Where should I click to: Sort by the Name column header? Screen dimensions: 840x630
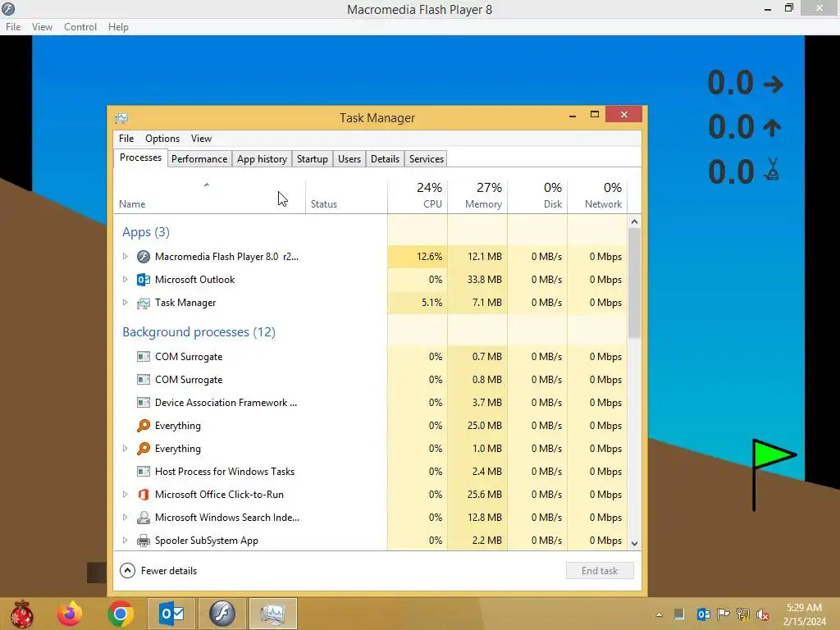209,196
